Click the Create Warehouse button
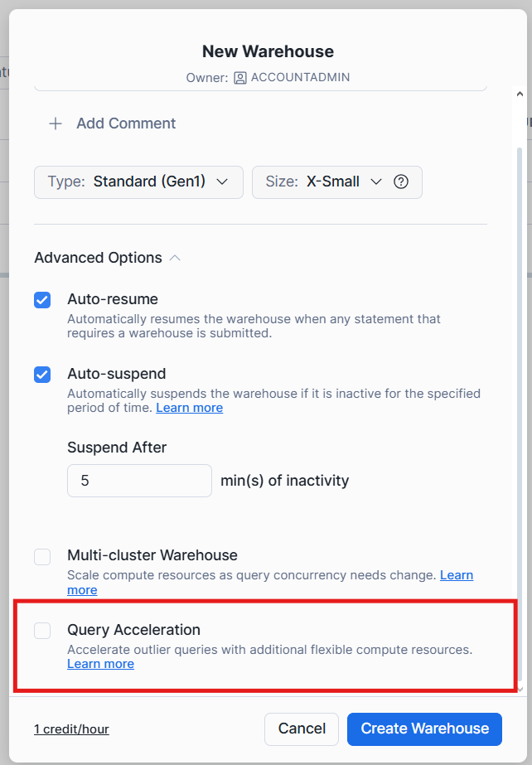The width and height of the screenshot is (532, 765). tap(424, 729)
